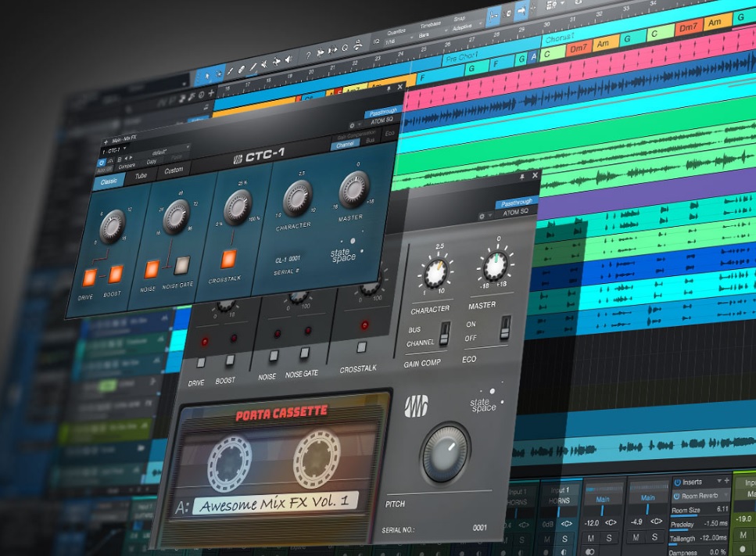Screen dimensions: 756x556
Task: Open the Quantize 1/16 dropdown
Action: [x=399, y=38]
